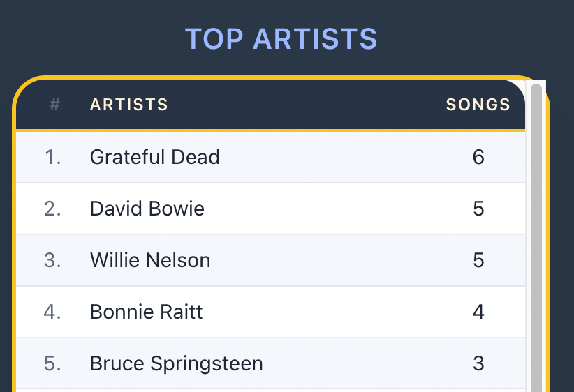The height and width of the screenshot is (392, 574).
Task: Click the vertical scrollbar thumb
Action: pyautogui.click(x=536, y=237)
